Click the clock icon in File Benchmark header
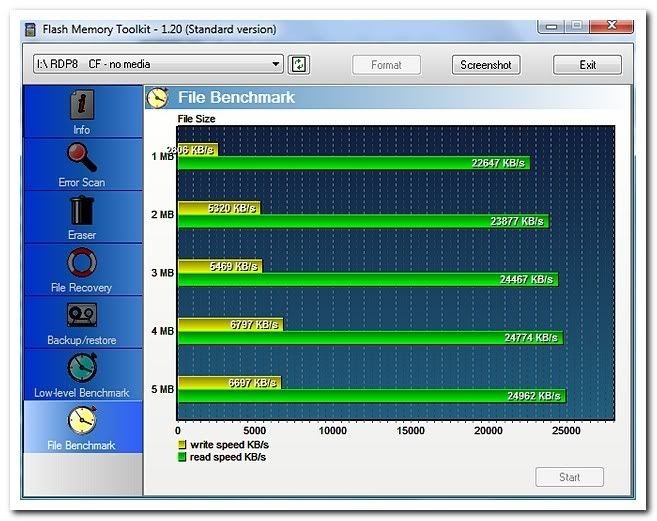Viewport: 657px width, 521px height. 158,98
